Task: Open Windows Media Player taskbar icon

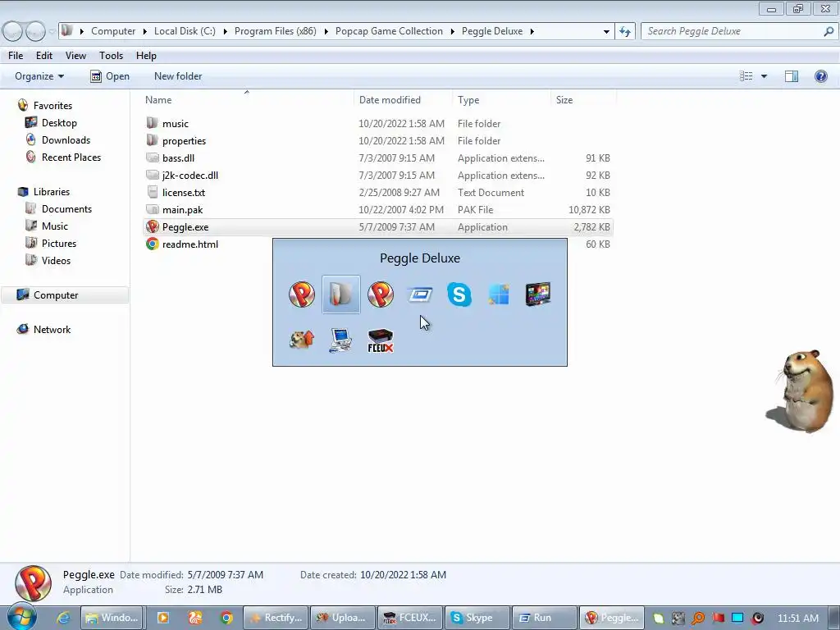Action: click(x=163, y=618)
